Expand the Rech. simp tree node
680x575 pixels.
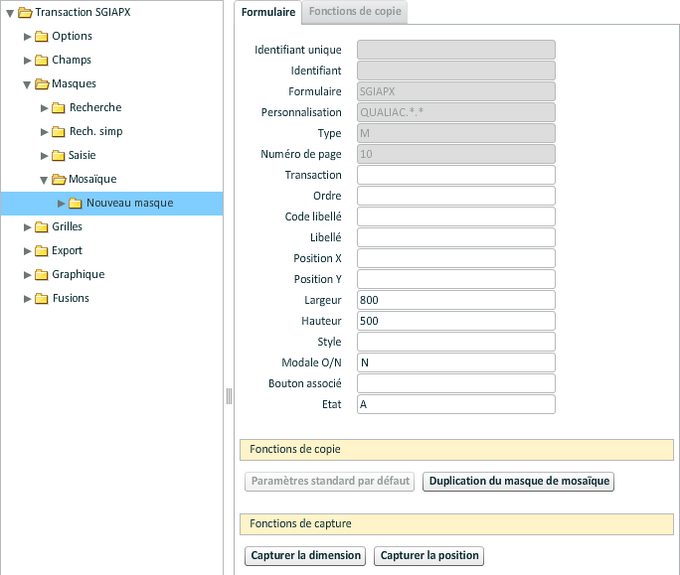click(44, 132)
